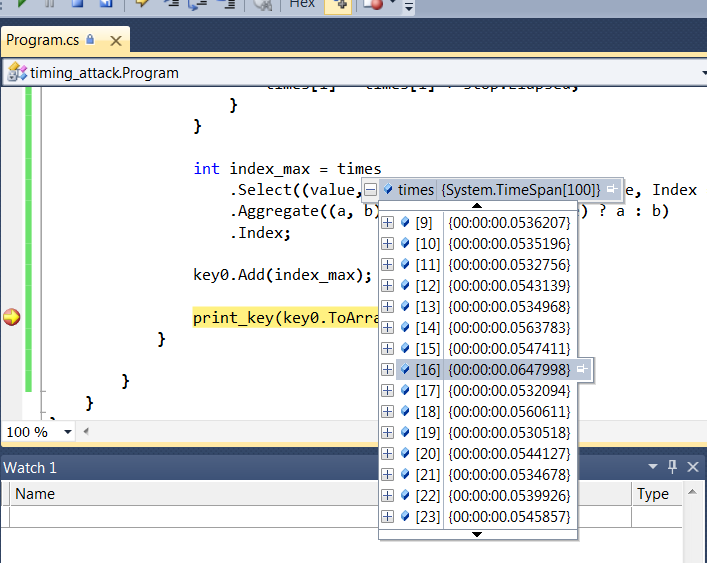
Task: Expand the [20] TimeSpan entry
Action: point(387,453)
